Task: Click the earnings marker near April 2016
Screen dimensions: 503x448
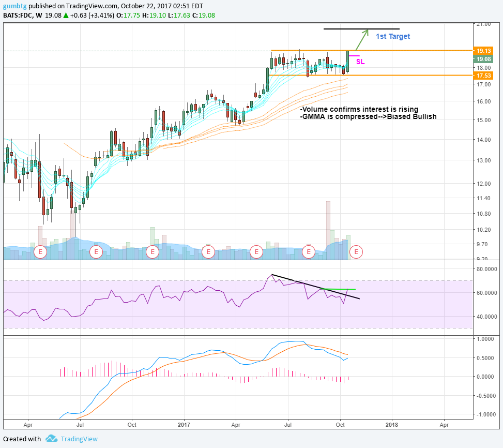Action: pyautogui.click(x=40, y=252)
